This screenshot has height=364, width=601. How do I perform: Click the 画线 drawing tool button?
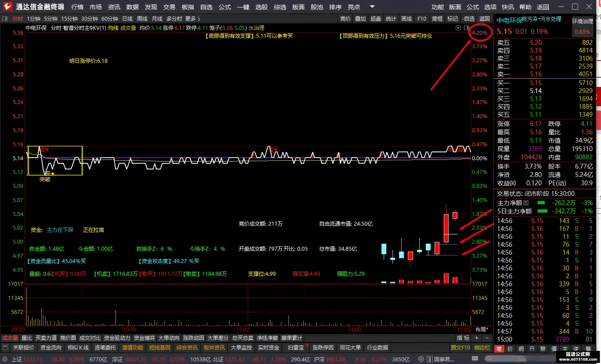(x=406, y=19)
